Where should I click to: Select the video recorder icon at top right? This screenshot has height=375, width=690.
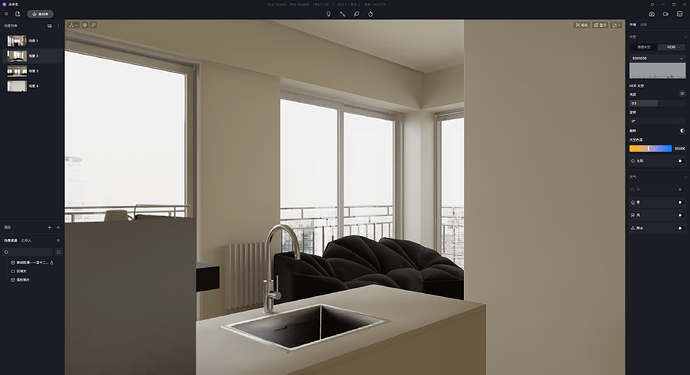(x=666, y=14)
